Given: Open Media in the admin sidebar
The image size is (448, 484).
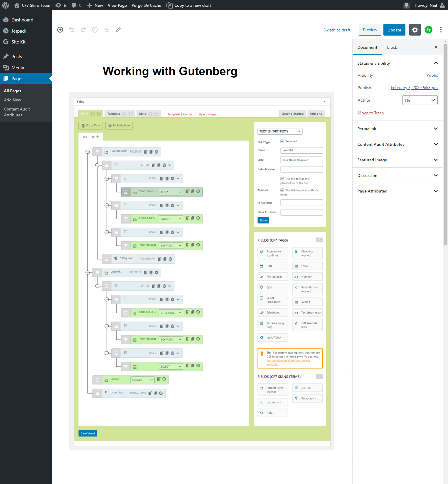Looking at the screenshot, I should [x=18, y=68].
